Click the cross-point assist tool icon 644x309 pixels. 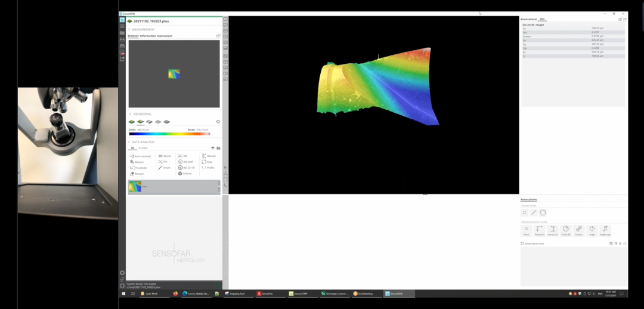(525, 212)
